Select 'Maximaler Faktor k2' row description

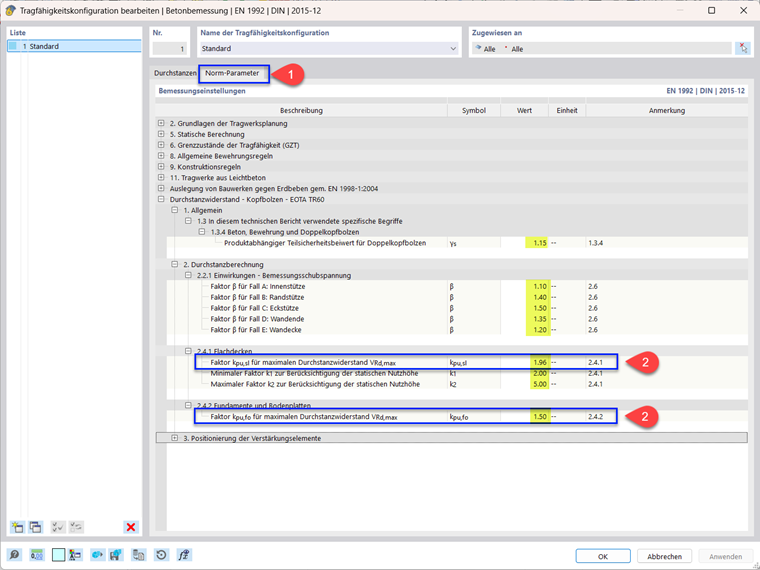[x=315, y=384]
